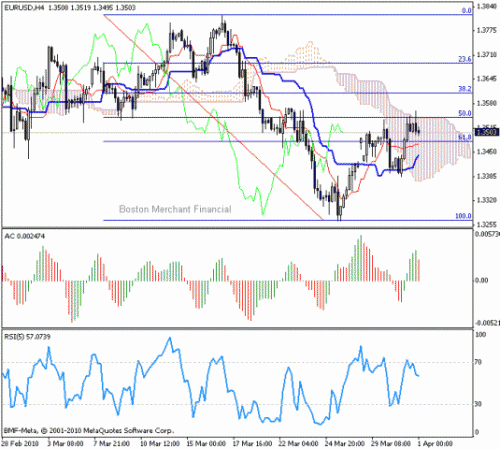Click the 1.3255 price axis value

(x=487, y=224)
